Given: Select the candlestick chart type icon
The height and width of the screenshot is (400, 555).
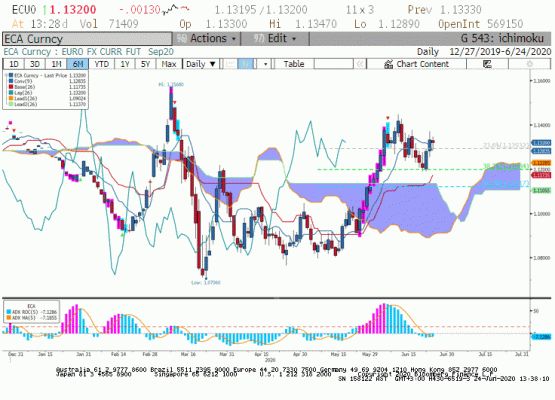Looking at the screenshot, I should click(x=245, y=64).
